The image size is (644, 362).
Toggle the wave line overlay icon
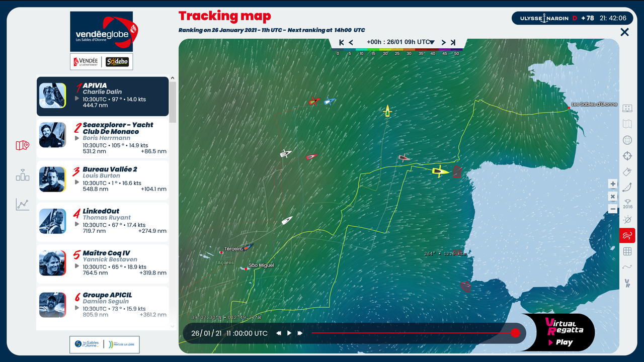click(627, 267)
